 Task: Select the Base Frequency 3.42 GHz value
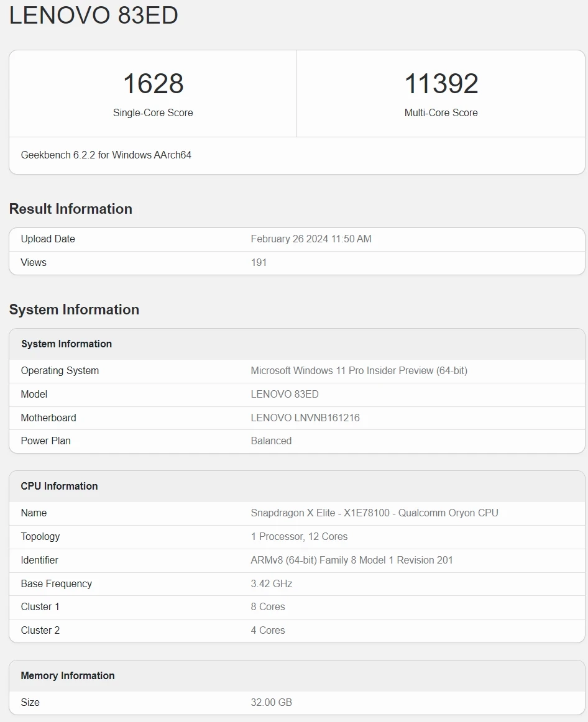click(x=272, y=583)
